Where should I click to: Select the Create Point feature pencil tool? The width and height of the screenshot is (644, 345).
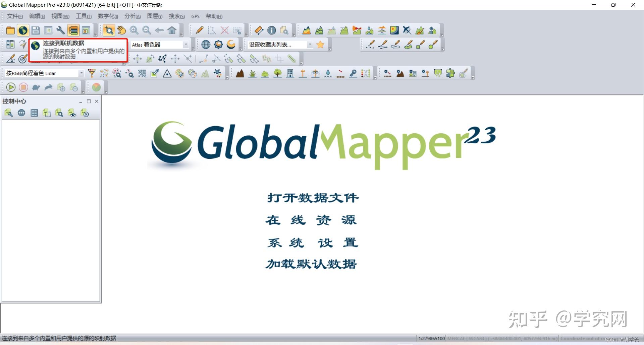point(370,45)
